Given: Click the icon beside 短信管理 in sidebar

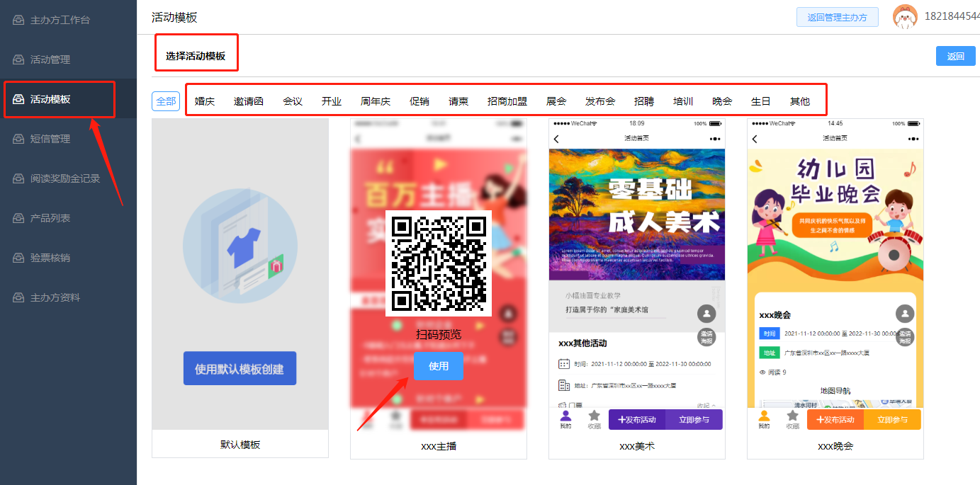Looking at the screenshot, I should tap(19, 139).
